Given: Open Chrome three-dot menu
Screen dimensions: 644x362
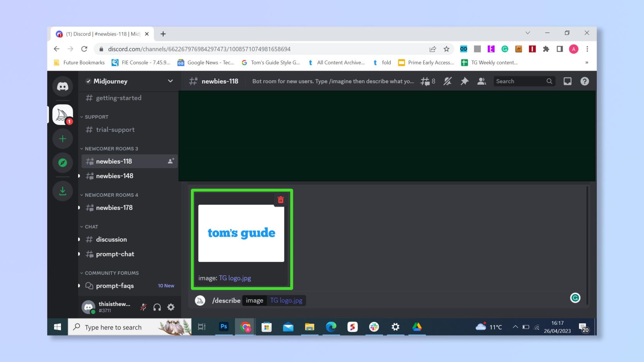Looking at the screenshot, I should pos(587,49).
